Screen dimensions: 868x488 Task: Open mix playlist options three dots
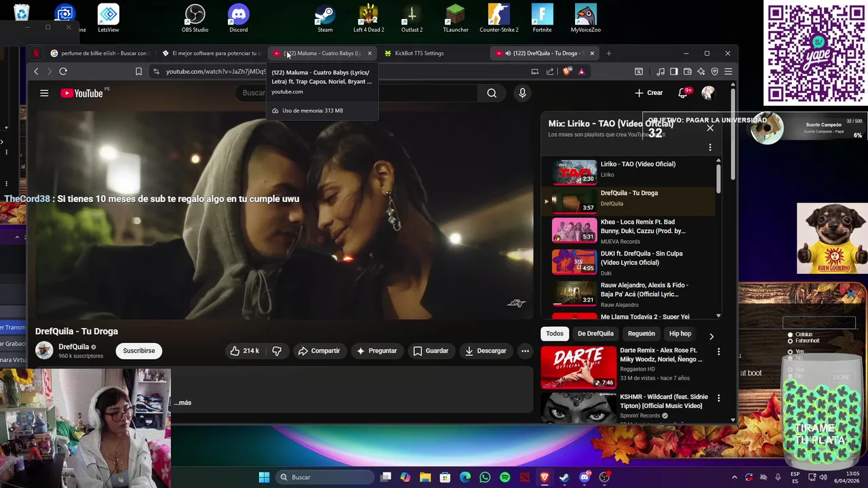pyautogui.click(x=710, y=147)
